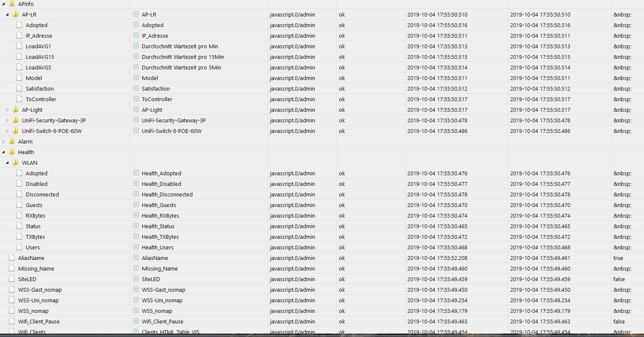Click the 'false' value in SiteLED row

point(619,279)
